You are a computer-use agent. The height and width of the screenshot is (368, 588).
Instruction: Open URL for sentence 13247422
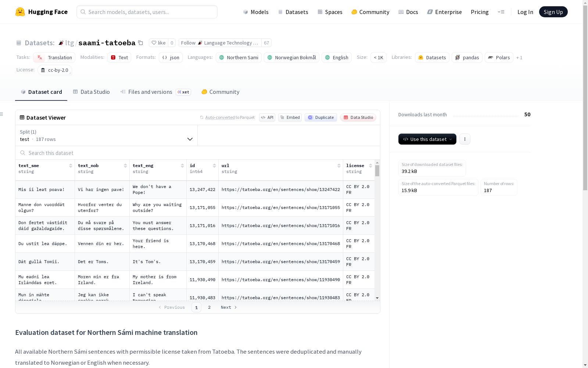tap(281, 190)
